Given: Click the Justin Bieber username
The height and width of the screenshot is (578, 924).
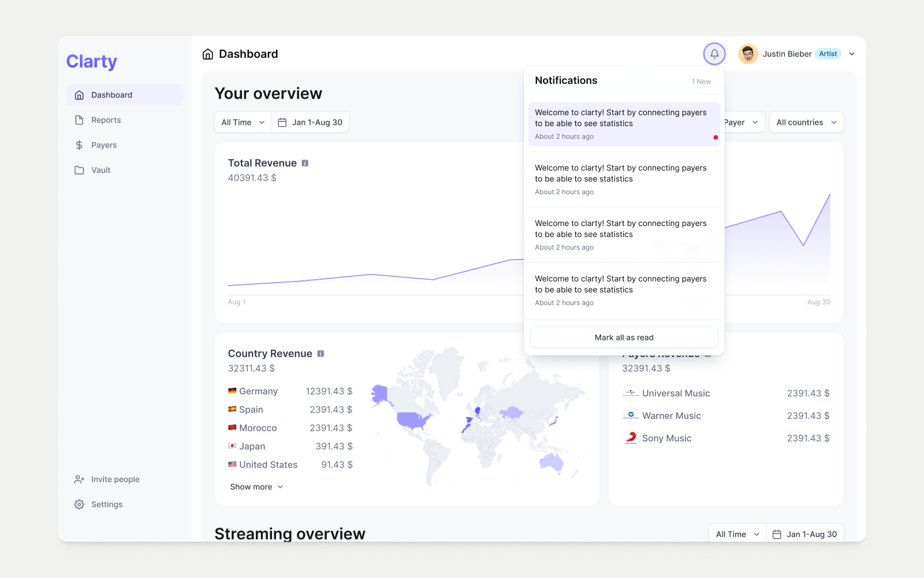Looking at the screenshot, I should point(787,54).
